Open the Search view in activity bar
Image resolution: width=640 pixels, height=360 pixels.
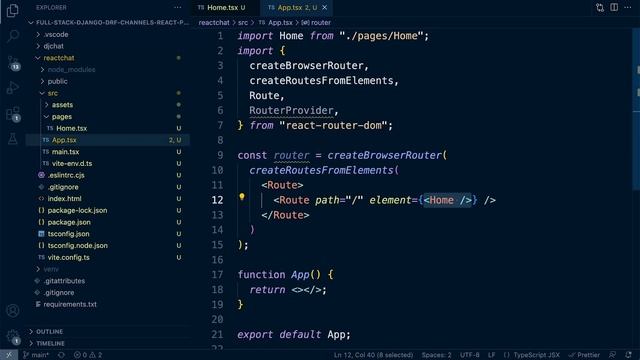tap(13, 36)
